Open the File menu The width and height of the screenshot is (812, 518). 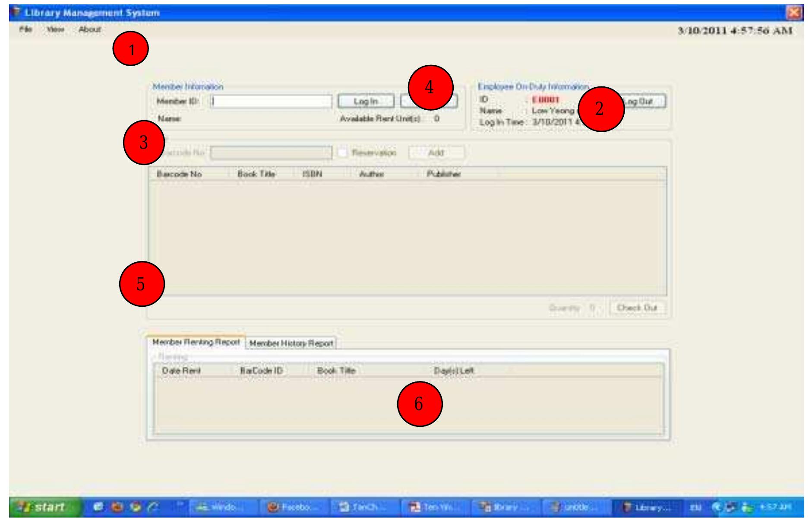click(25, 29)
